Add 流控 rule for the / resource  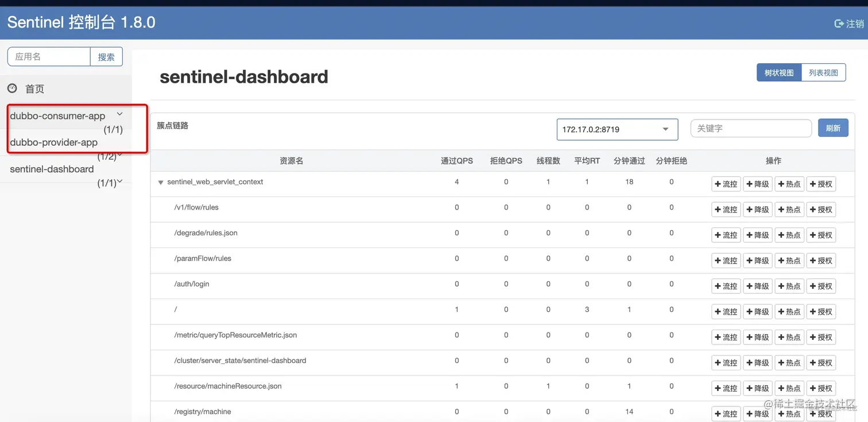tap(726, 312)
